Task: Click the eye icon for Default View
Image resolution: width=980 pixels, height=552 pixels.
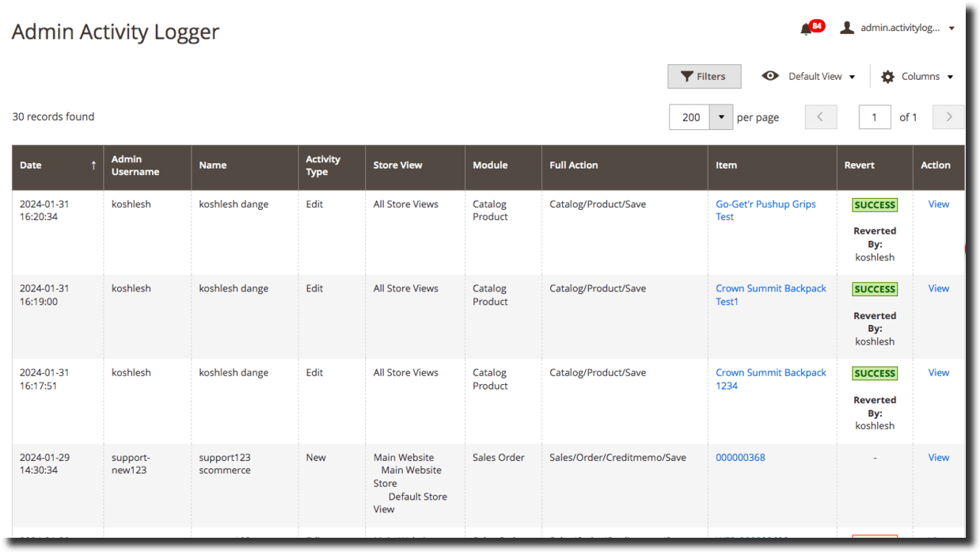Action: click(x=769, y=76)
